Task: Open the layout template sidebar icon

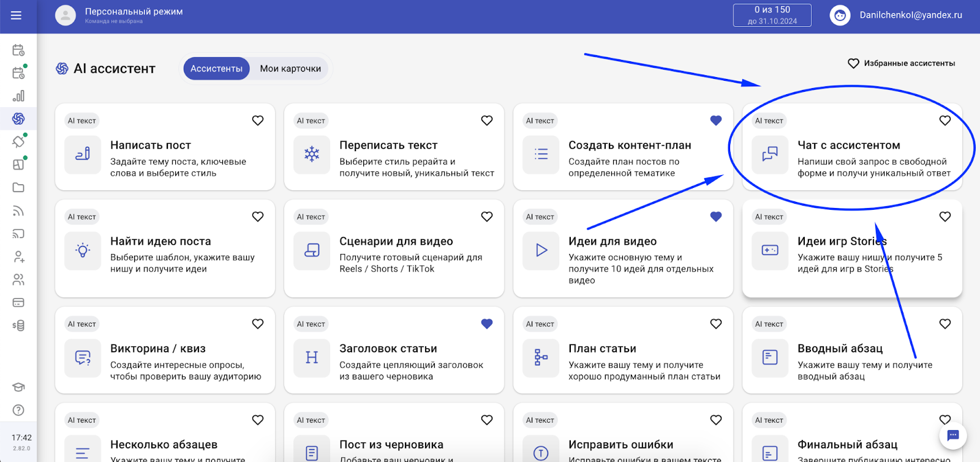Action: pos(18,165)
